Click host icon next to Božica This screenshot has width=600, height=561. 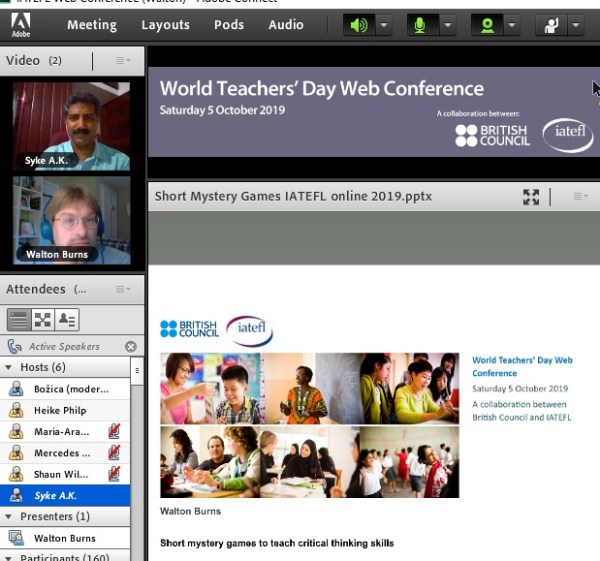click(16, 389)
